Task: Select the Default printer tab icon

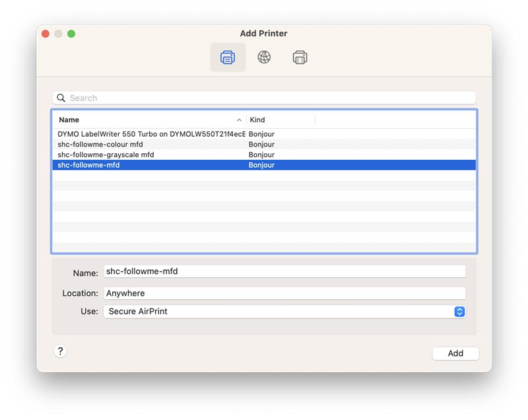Action: 228,57
